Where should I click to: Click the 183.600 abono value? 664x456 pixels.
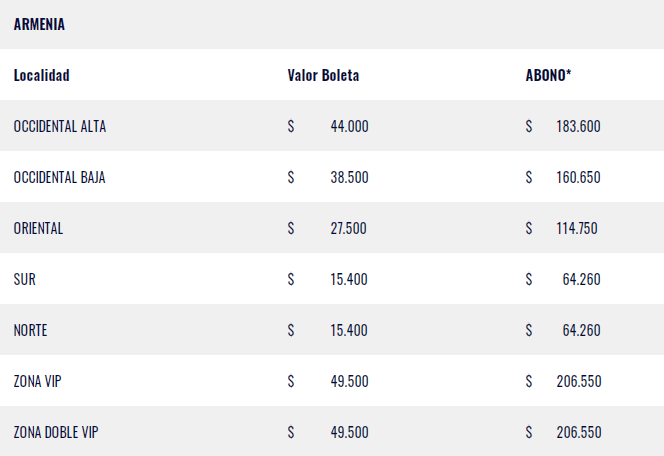click(x=578, y=127)
